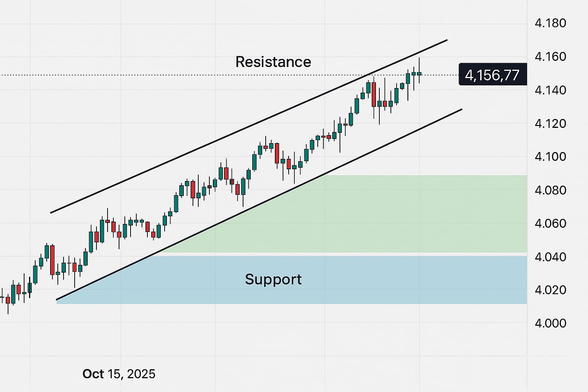Click the 4.180 price axis label
This screenshot has width=588, height=392.
click(x=550, y=23)
